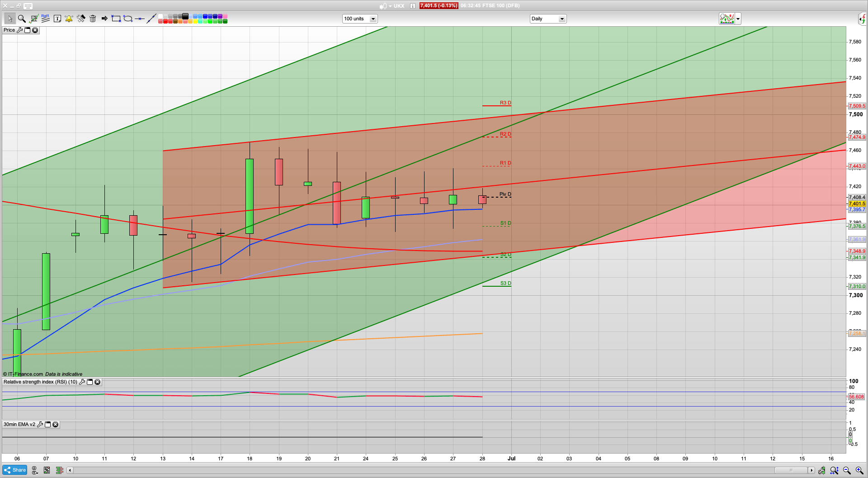Viewport: 868px width, 478px height.
Task: Open the order book bars icon
Action: pos(59,470)
